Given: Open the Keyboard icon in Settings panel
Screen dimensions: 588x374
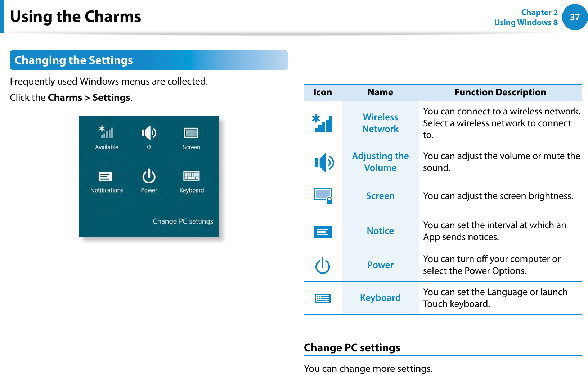Looking at the screenshot, I should point(191,176).
